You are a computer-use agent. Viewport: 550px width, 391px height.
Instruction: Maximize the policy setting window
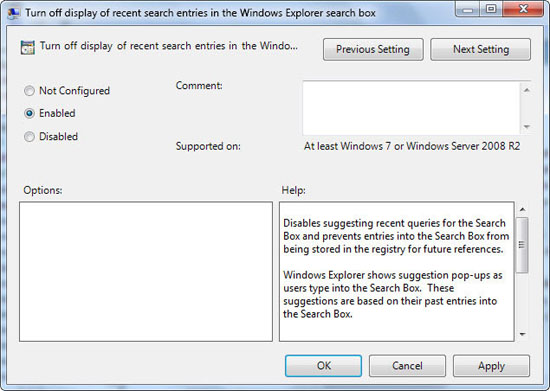click(x=491, y=9)
